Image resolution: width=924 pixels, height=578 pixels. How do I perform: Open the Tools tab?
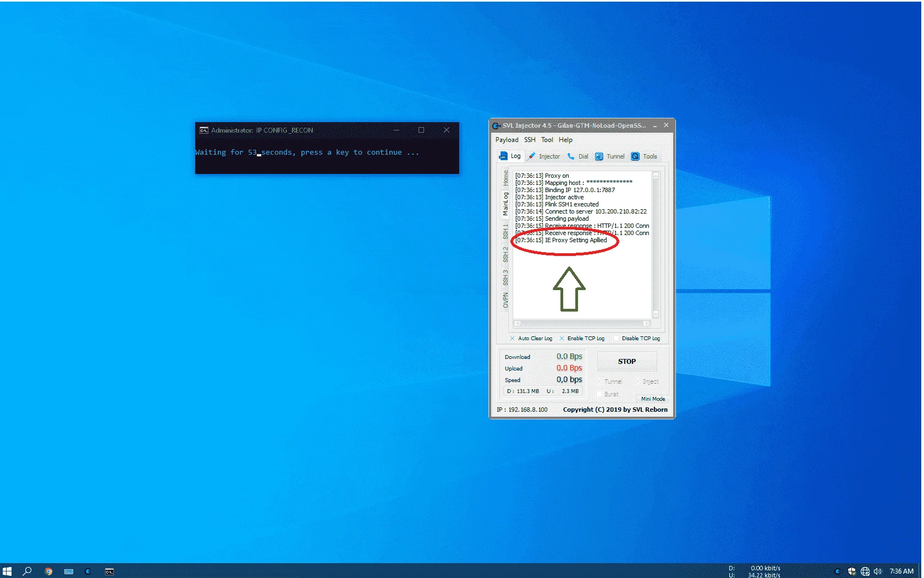[x=644, y=157]
